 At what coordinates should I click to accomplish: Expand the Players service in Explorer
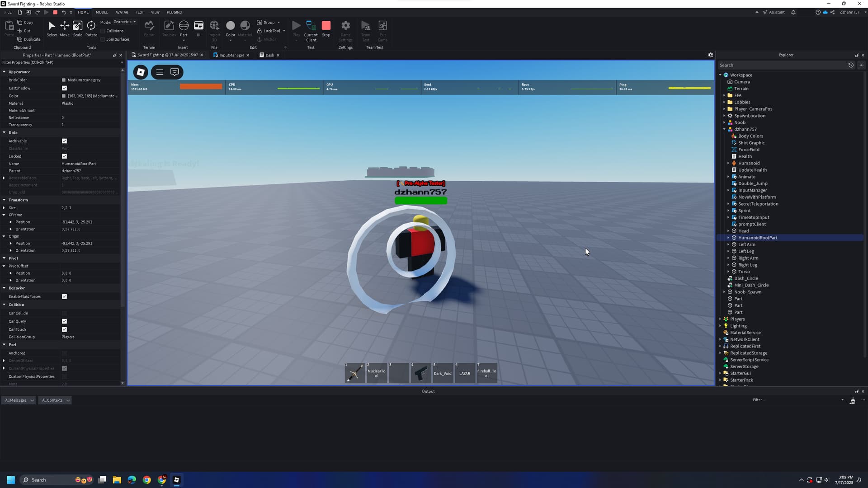pyautogui.click(x=720, y=319)
